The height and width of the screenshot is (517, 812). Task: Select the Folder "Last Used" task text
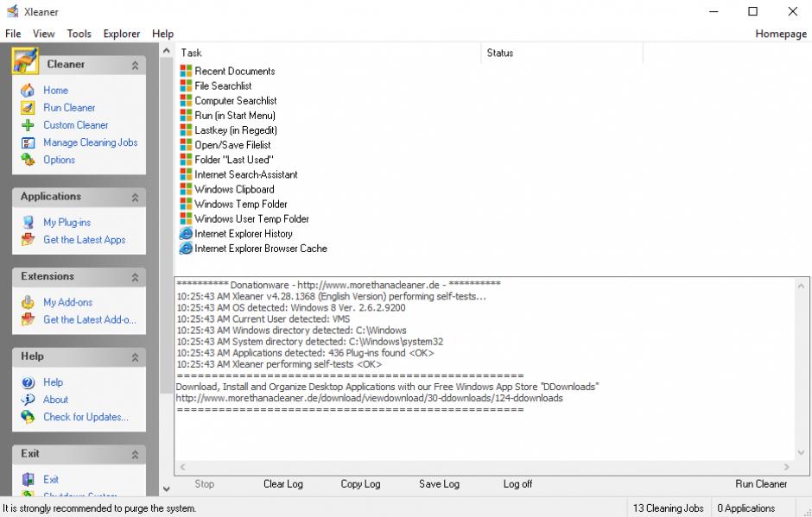click(234, 160)
